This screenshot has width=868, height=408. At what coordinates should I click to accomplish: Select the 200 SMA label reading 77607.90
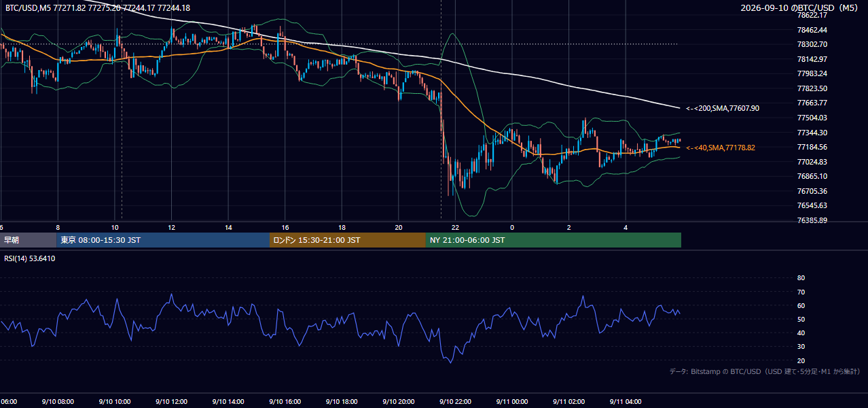722,108
